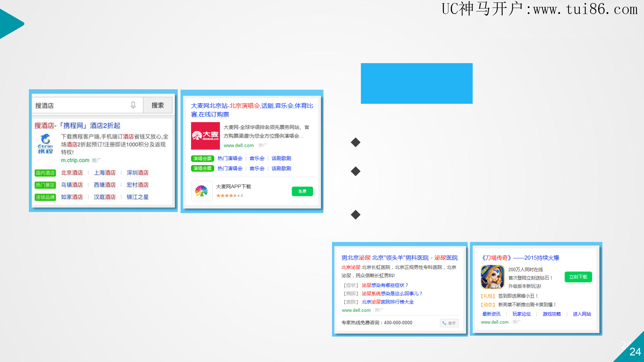Click the 升级版本新玩法 text
644x362 pixels.
pyautogui.click(x=525, y=286)
